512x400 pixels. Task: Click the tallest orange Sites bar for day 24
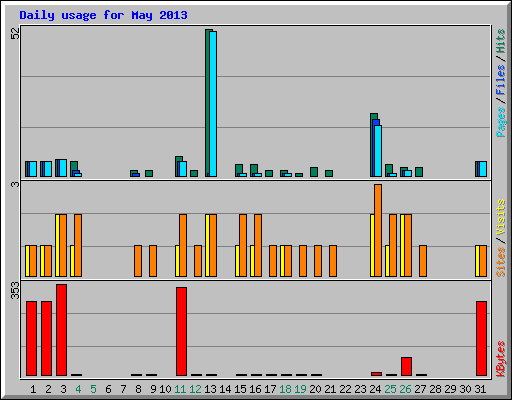coord(378,230)
